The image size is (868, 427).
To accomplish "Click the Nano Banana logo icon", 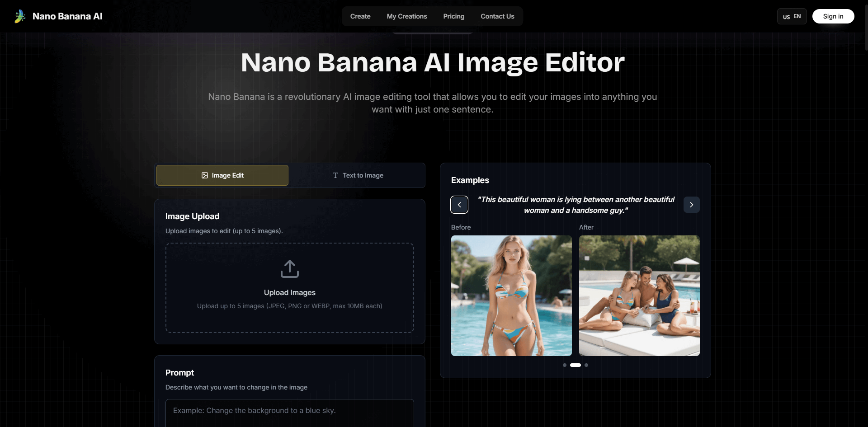I will click(x=20, y=16).
